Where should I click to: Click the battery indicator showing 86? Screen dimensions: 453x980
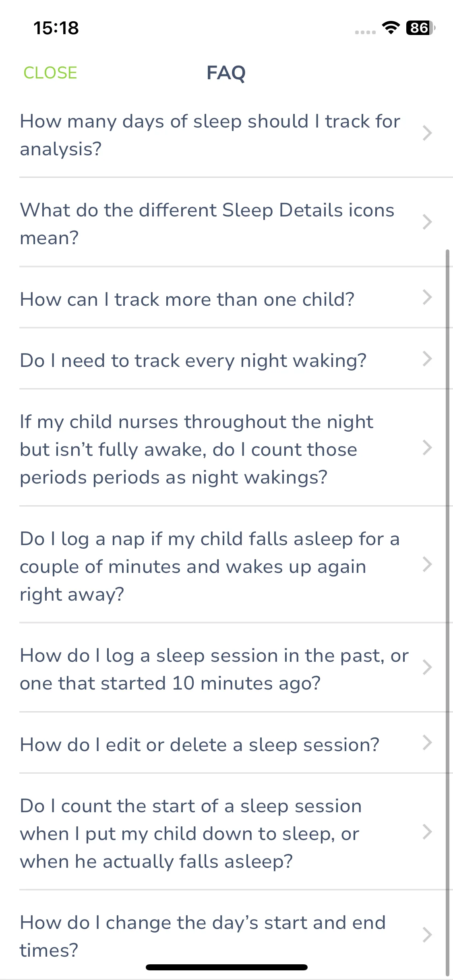pos(420,28)
